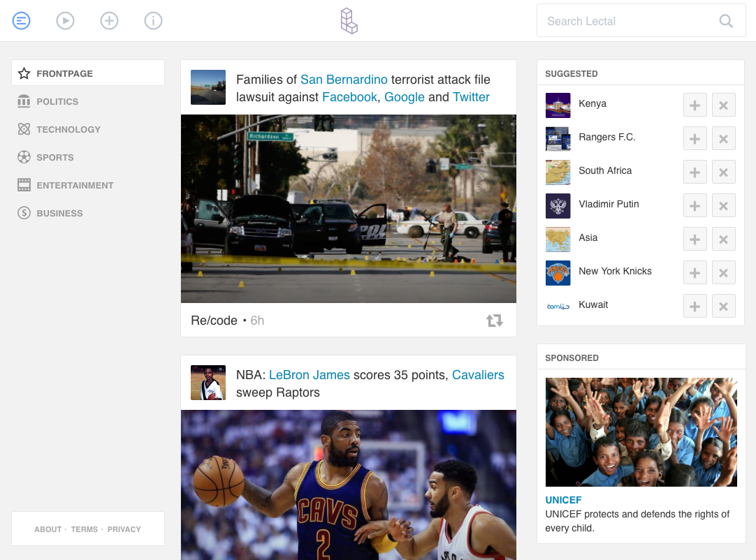The image size is (756, 560).
Task: Dismiss the Kenya suggestion
Action: tap(723, 105)
